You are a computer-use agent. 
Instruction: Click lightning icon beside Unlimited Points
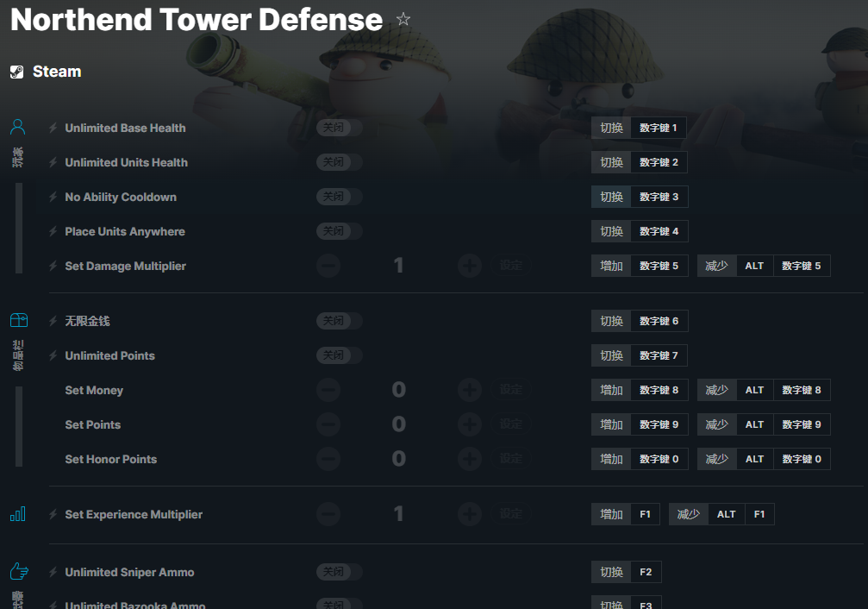click(53, 355)
